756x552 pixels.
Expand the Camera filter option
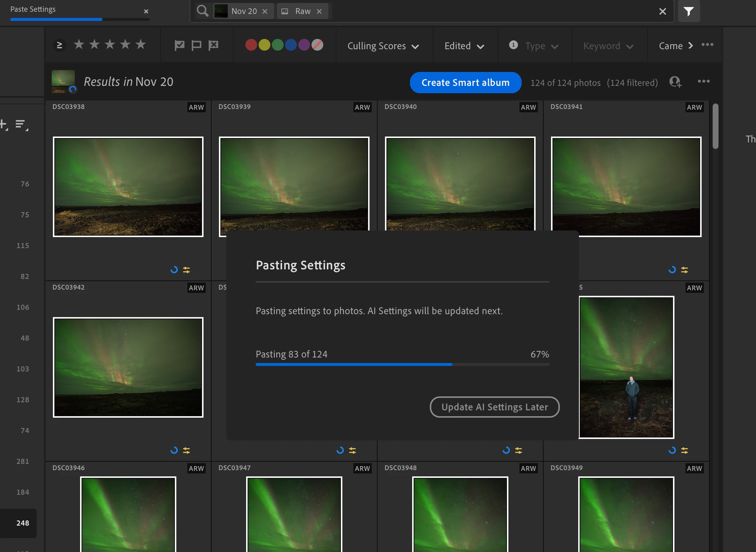pos(676,46)
